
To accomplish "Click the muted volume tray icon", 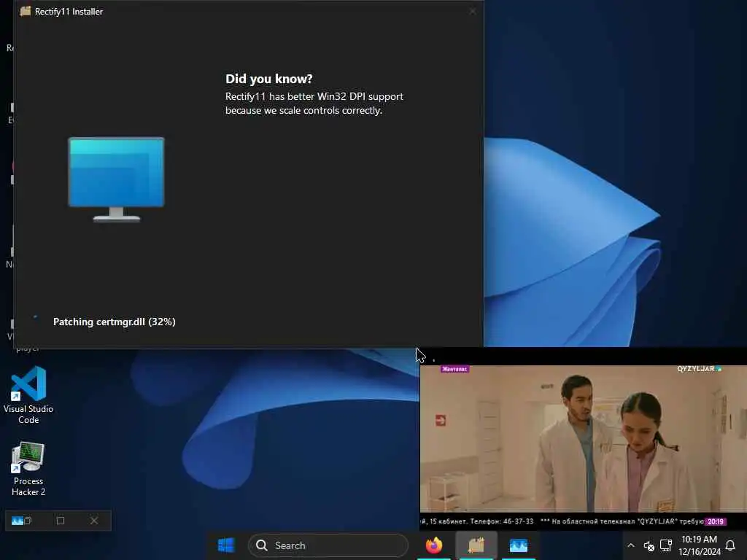I will (x=649, y=545).
